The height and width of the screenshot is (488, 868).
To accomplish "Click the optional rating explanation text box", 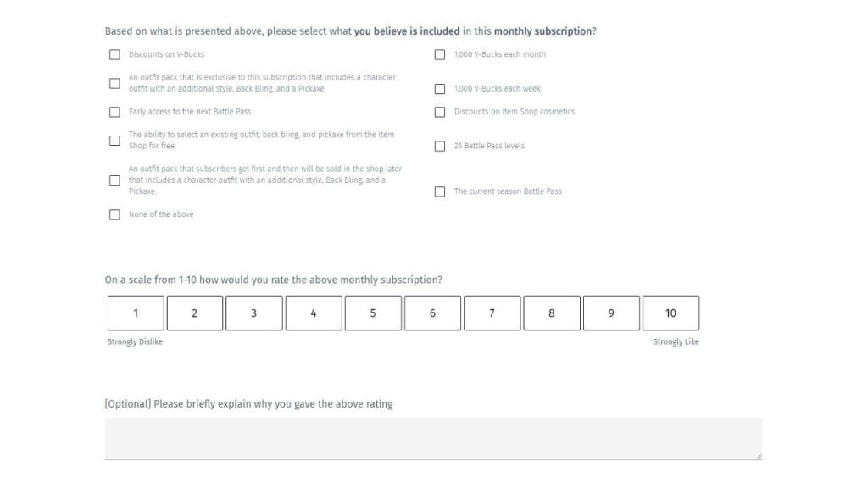I will coord(432,439).
